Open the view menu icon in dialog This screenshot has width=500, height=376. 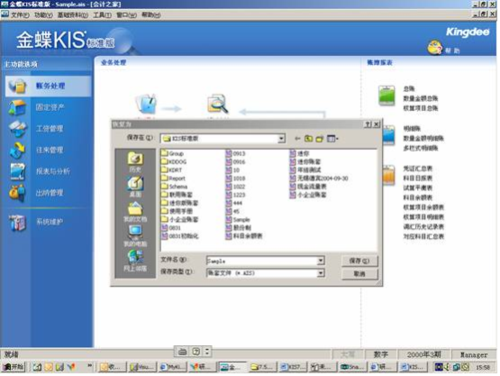pyautogui.click(x=332, y=139)
